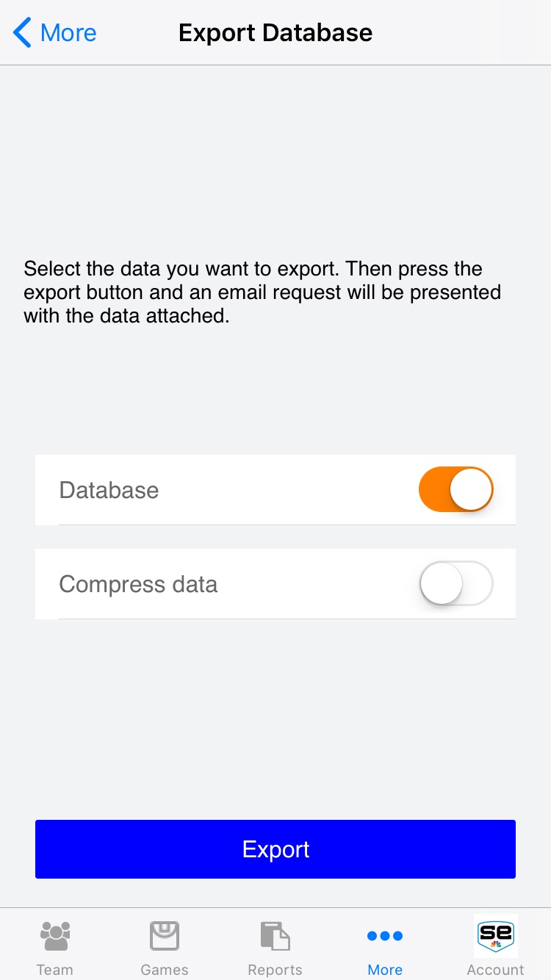Screen dimensions: 551x980
Task: Tap the back chevron arrow
Action: tap(23, 33)
